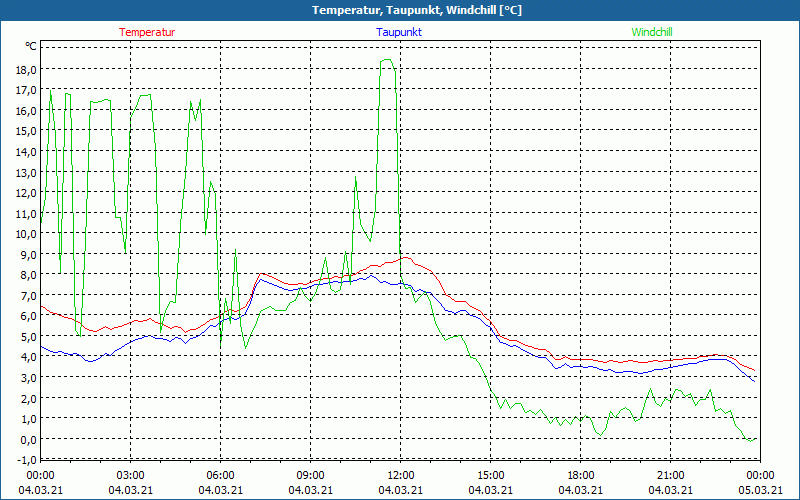
Task: Select the 09:00 time label on the x-axis
Action: coord(310,475)
